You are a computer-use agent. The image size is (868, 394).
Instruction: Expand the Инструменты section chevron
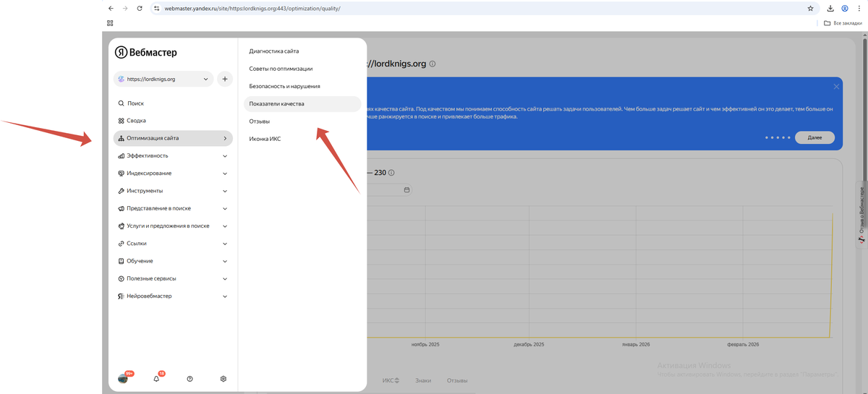point(225,191)
